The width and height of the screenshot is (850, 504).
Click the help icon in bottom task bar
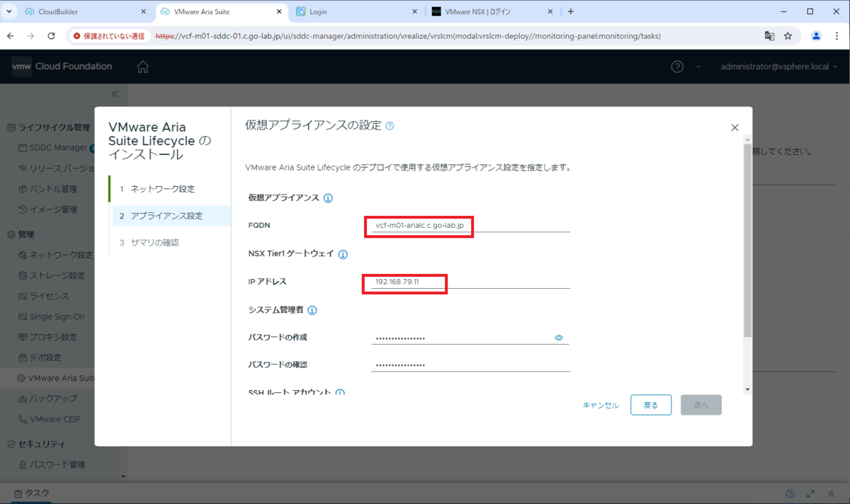pyautogui.click(x=790, y=493)
